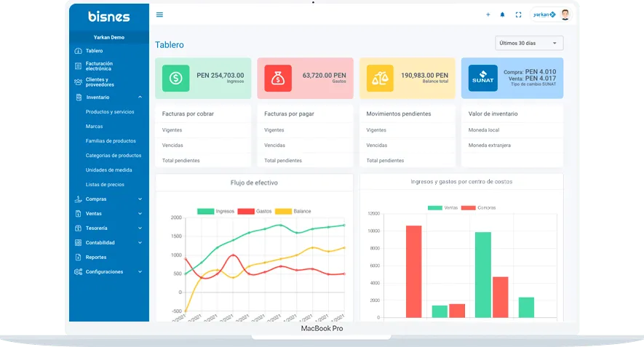Expand the Tesorería menu chevron
The image size is (644, 347).
click(x=140, y=228)
